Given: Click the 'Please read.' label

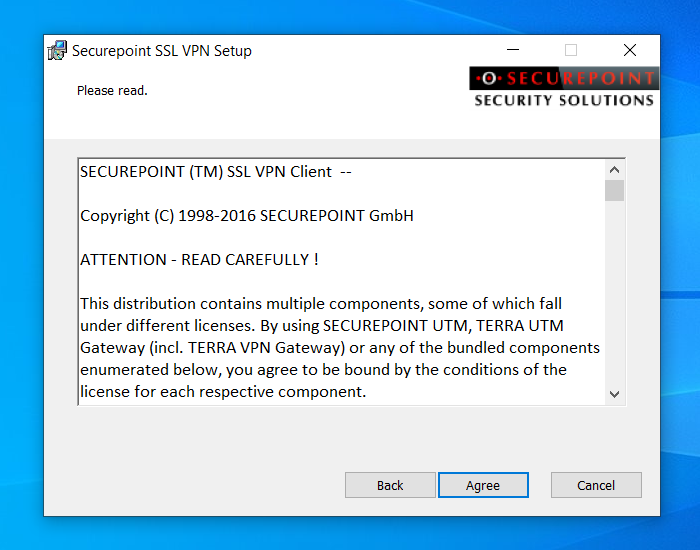Looking at the screenshot, I should (x=112, y=91).
